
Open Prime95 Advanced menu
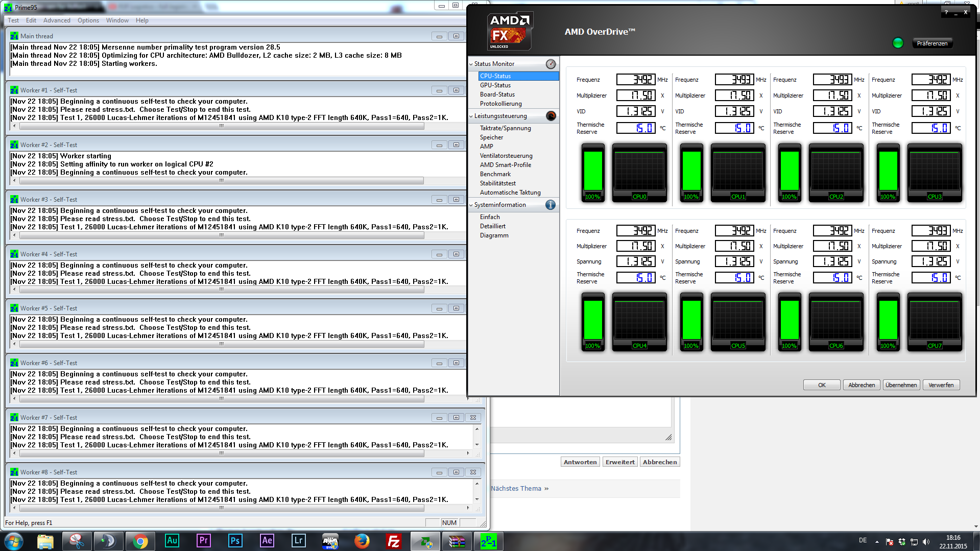pyautogui.click(x=57, y=20)
